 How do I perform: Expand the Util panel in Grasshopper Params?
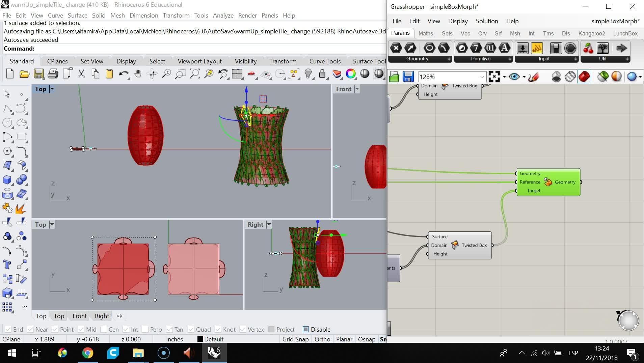point(627,59)
